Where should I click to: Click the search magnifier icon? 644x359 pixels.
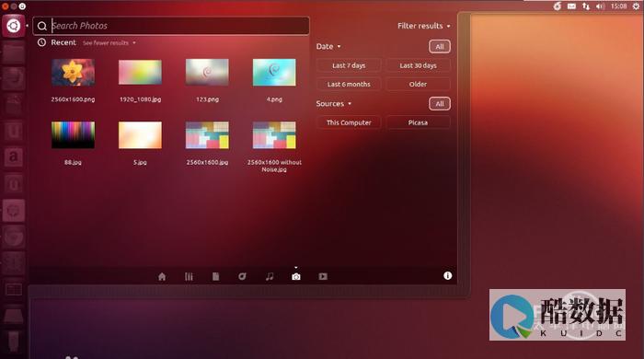tap(42, 26)
